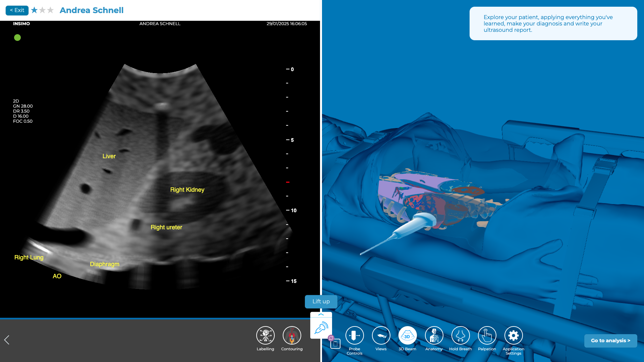Click the first rating star
The image size is (644, 362).
pos(34,10)
